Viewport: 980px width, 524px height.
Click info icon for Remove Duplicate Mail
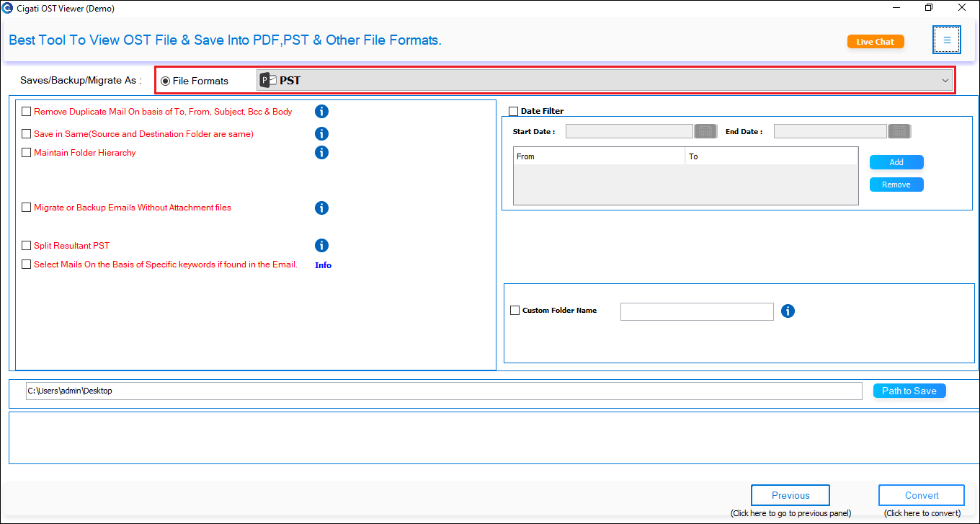click(x=321, y=111)
